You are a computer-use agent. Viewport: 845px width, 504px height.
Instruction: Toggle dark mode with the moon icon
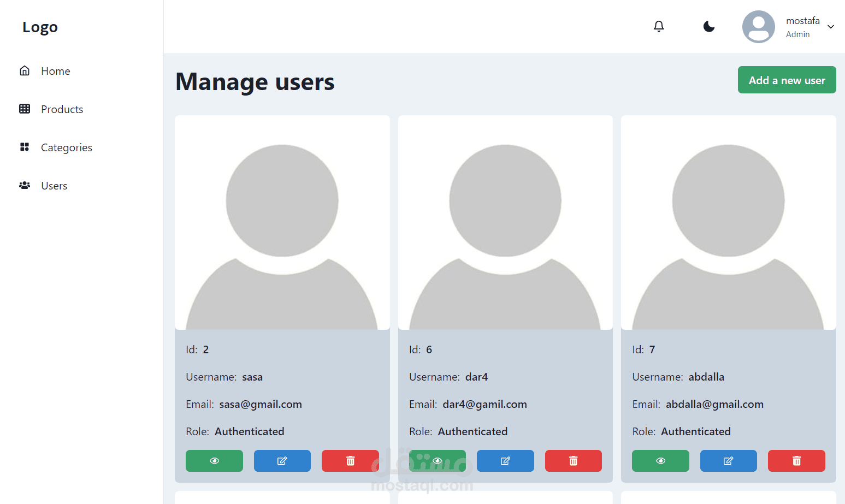[x=708, y=26]
